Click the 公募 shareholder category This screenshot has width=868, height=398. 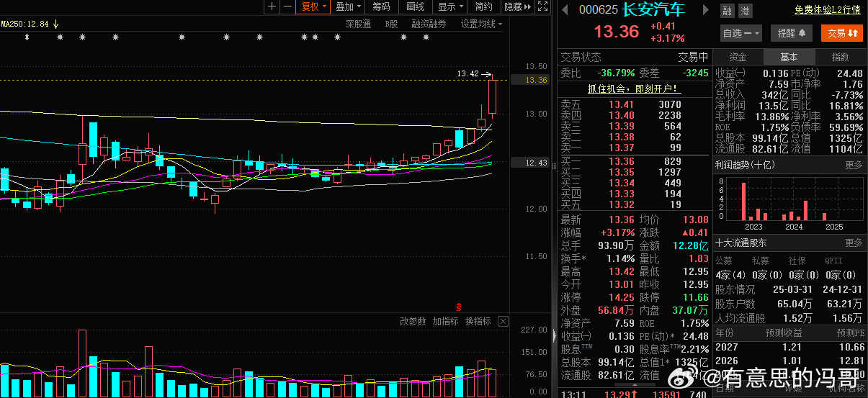[723, 261]
